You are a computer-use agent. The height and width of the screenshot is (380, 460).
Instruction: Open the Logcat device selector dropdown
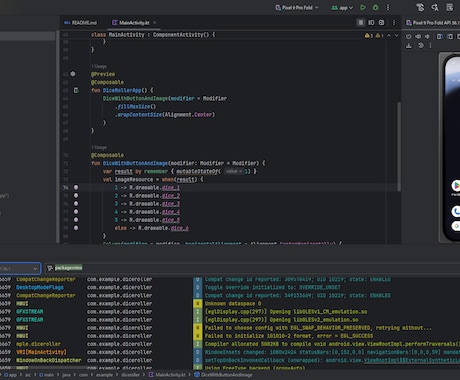click(x=20, y=268)
